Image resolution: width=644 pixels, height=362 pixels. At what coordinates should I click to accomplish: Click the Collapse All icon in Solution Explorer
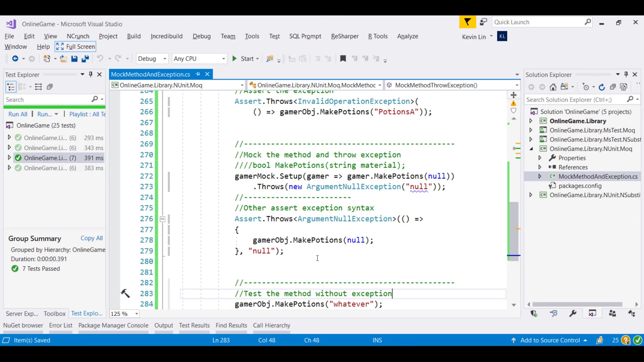pyautogui.click(x=613, y=87)
